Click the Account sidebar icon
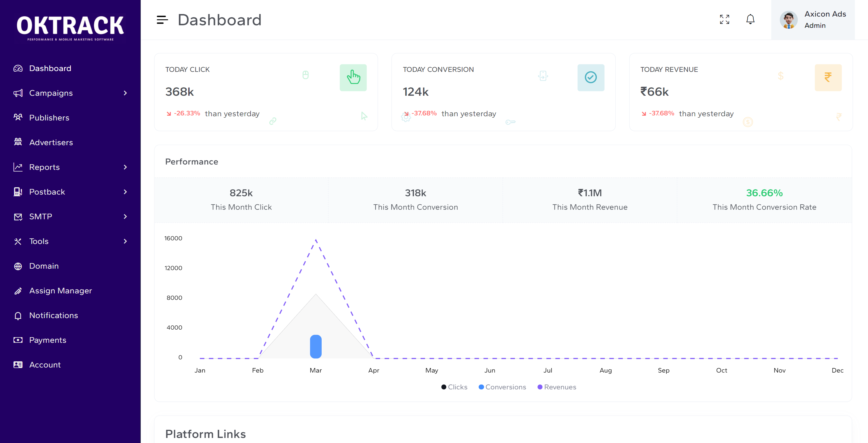The image size is (868, 443). [18, 365]
